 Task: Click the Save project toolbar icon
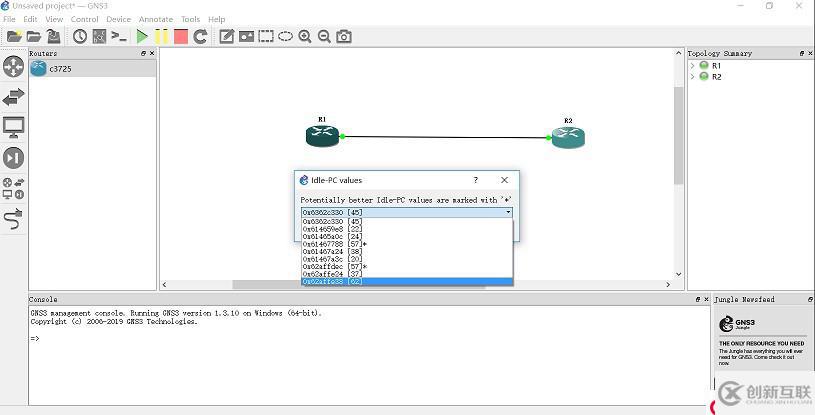pyautogui.click(x=54, y=36)
